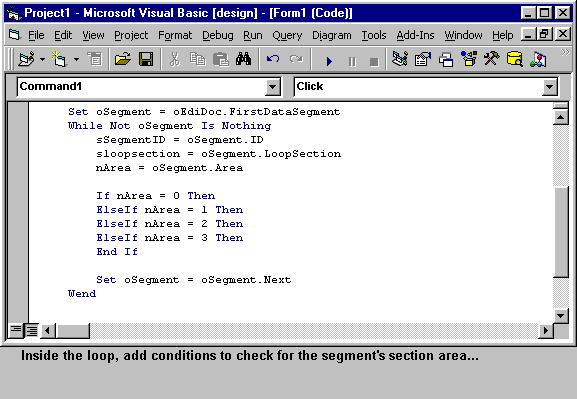Open the Add-Ins menu

[x=415, y=35]
